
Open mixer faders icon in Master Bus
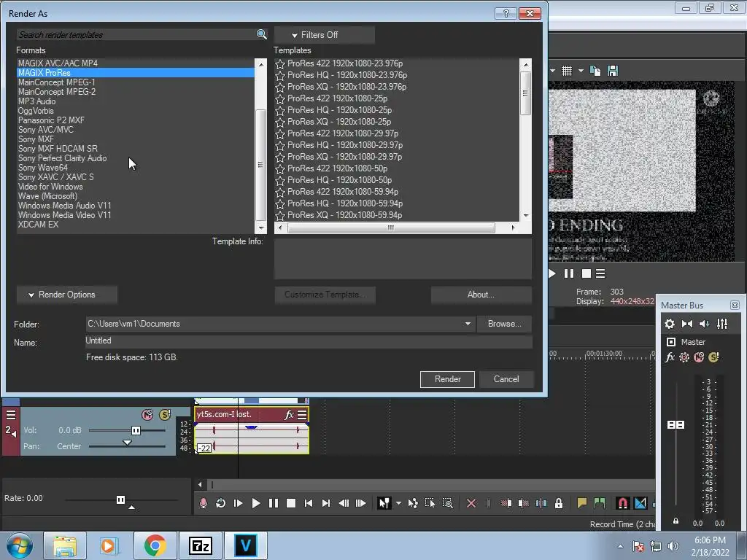coord(722,324)
